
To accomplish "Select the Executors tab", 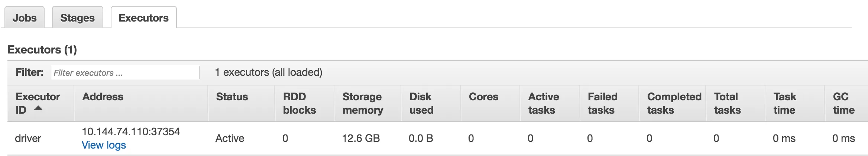I will [143, 18].
